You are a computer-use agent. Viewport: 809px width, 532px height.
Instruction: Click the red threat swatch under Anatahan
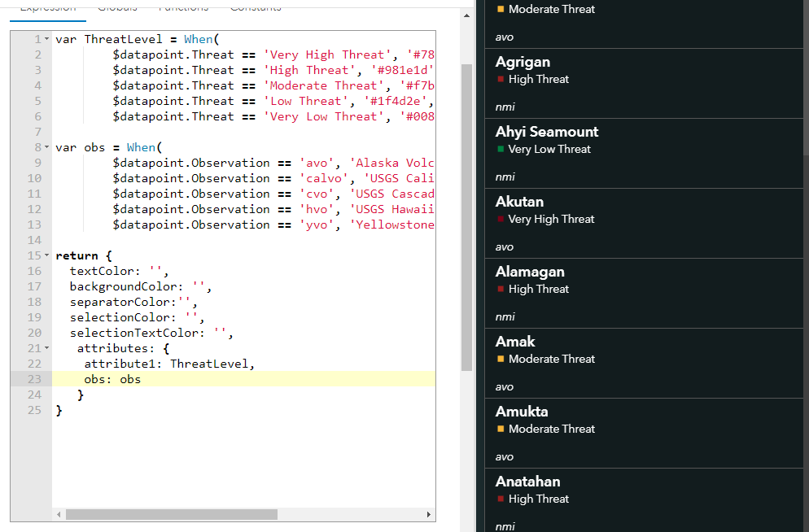tap(501, 499)
